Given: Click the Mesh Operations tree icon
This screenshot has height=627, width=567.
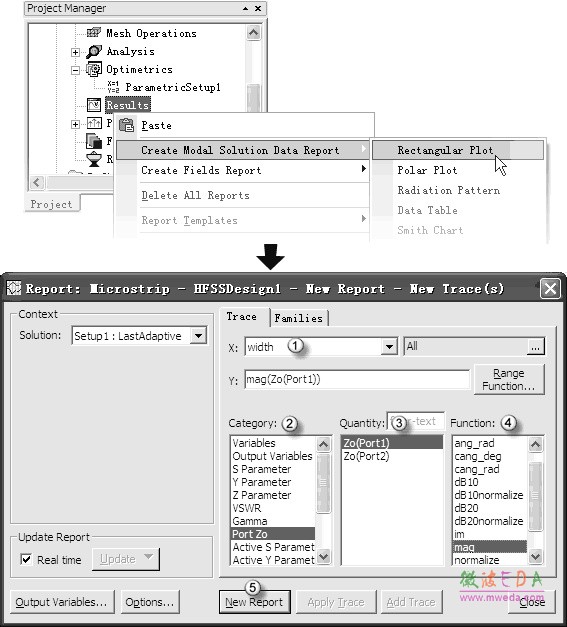Looking at the screenshot, I should 94,32.
